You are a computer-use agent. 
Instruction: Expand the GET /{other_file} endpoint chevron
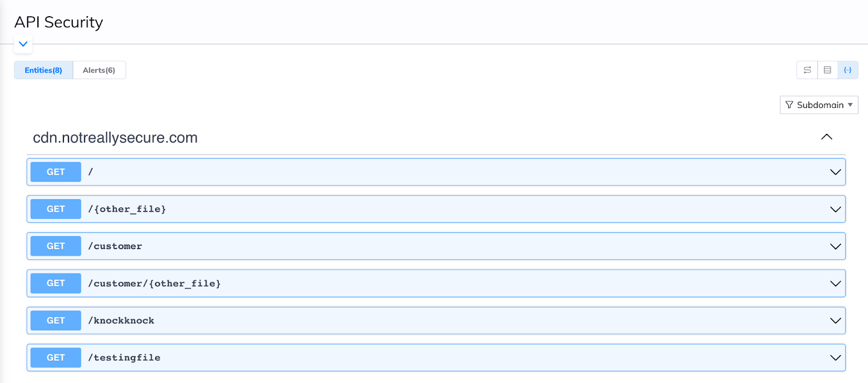(x=835, y=209)
